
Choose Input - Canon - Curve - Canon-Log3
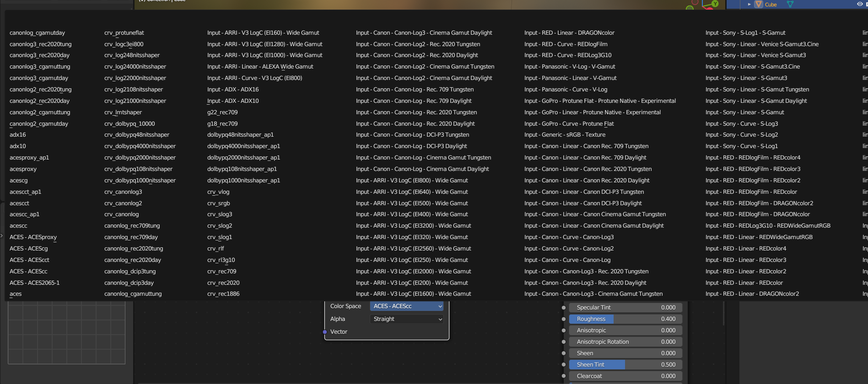(x=569, y=237)
